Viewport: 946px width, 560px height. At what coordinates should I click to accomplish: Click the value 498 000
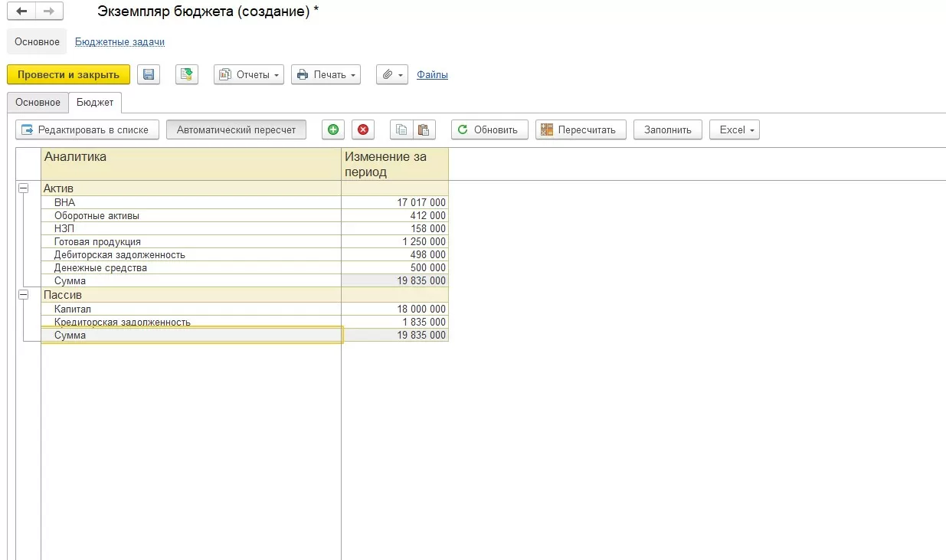428,254
